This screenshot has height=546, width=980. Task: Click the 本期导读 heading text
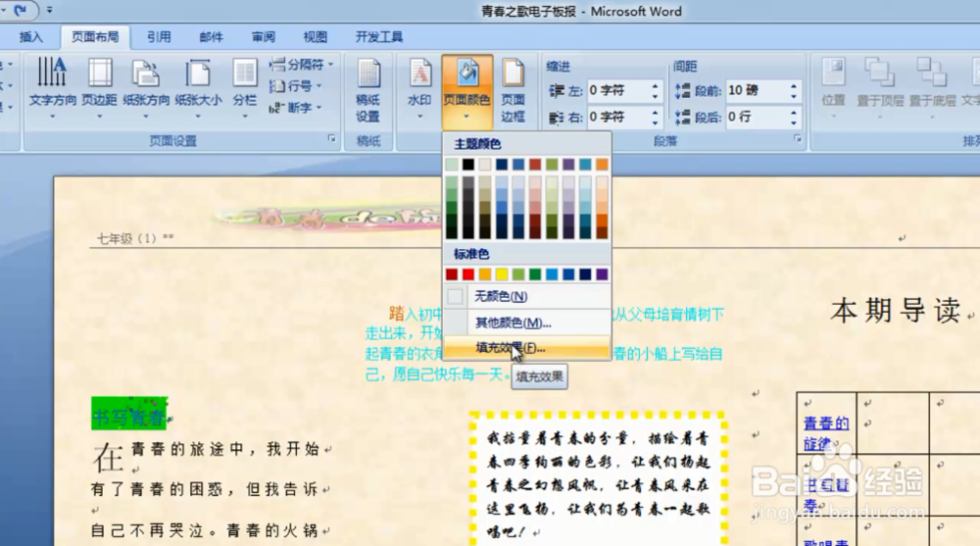coord(895,310)
